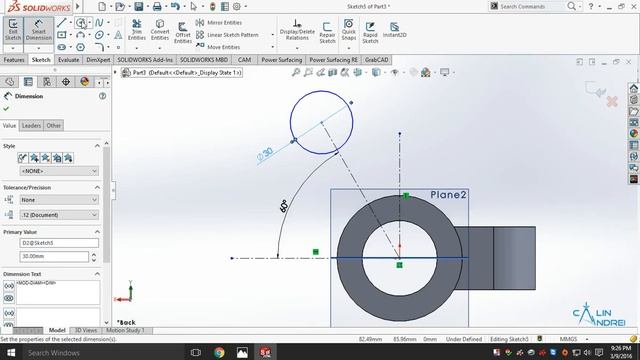Select the Straight Slot tool

pos(62,47)
